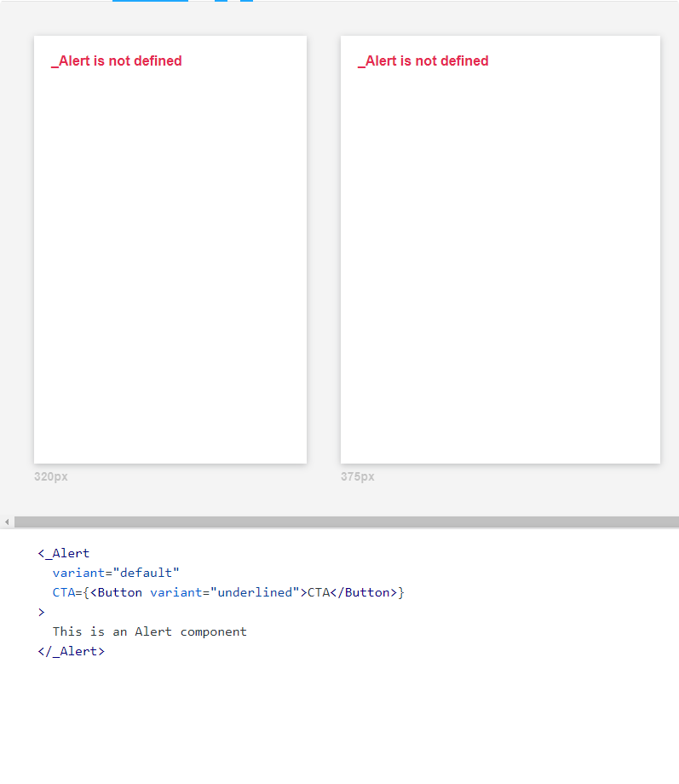Click the variant="default" code line
This screenshot has width=679, height=784.
coord(116,573)
